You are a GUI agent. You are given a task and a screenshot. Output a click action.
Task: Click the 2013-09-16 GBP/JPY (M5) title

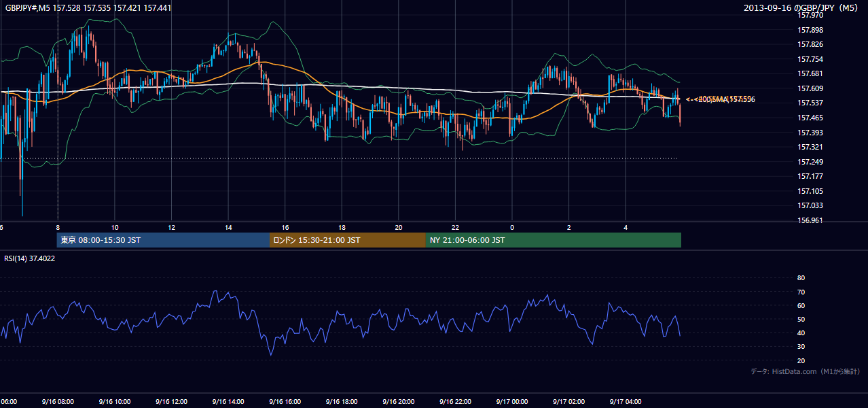pos(801,8)
